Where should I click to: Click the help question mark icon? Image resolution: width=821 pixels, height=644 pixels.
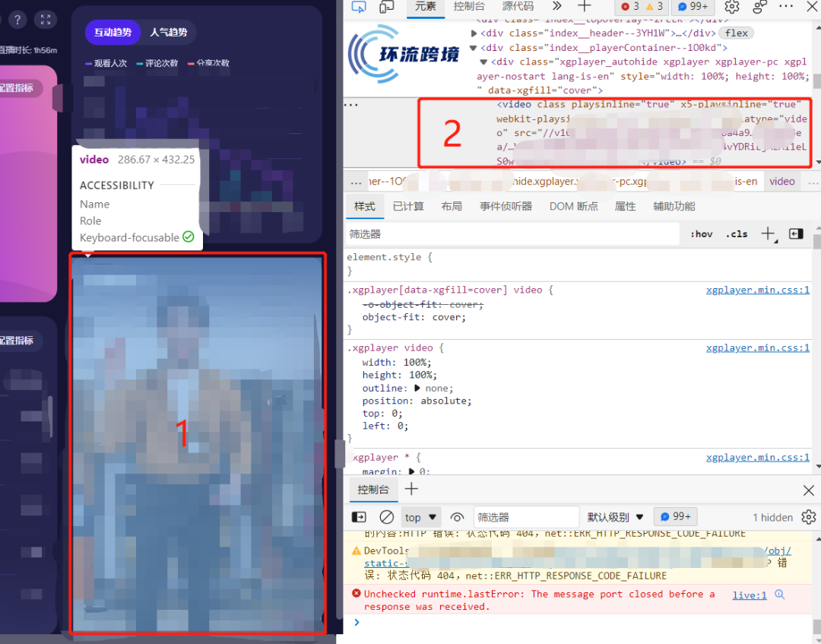[17, 20]
